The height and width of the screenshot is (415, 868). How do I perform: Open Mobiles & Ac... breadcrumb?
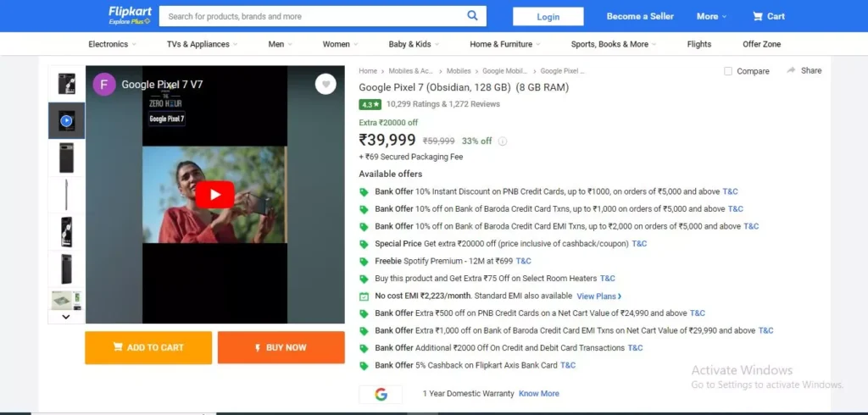tap(411, 71)
